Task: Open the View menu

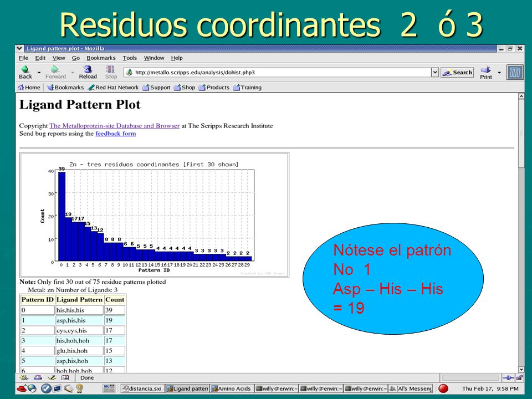Action: coord(59,58)
